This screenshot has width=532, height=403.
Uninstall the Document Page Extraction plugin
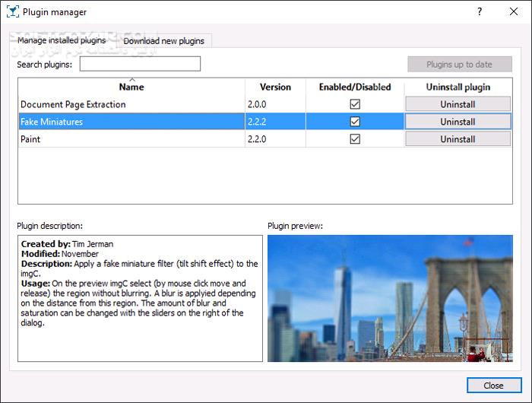click(x=457, y=104)
